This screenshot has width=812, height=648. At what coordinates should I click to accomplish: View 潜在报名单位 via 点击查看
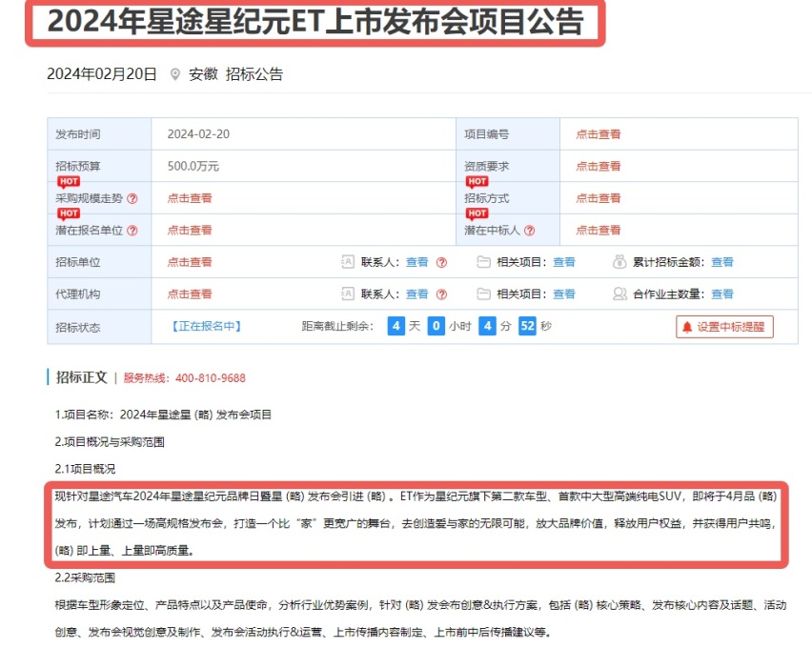tap(190, 231)
